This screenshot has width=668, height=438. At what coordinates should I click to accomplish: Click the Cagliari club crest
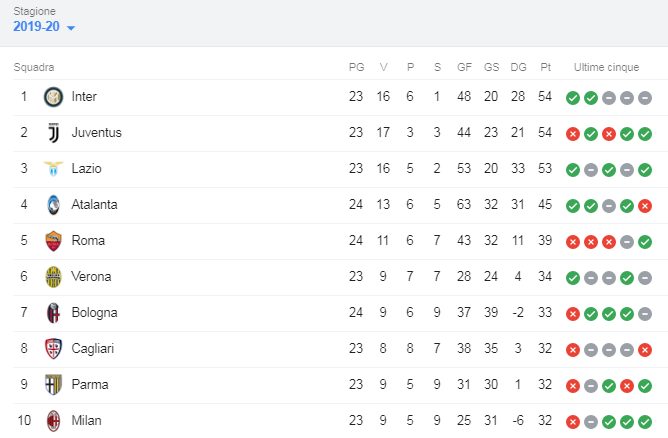[x=53, y=349]
